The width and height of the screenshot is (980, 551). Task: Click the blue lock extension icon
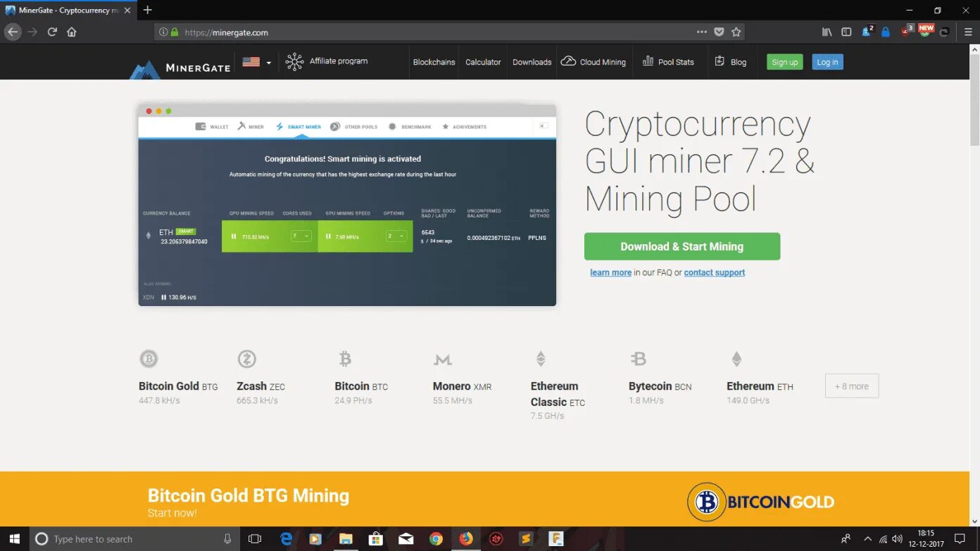click(x=886, y=32)
